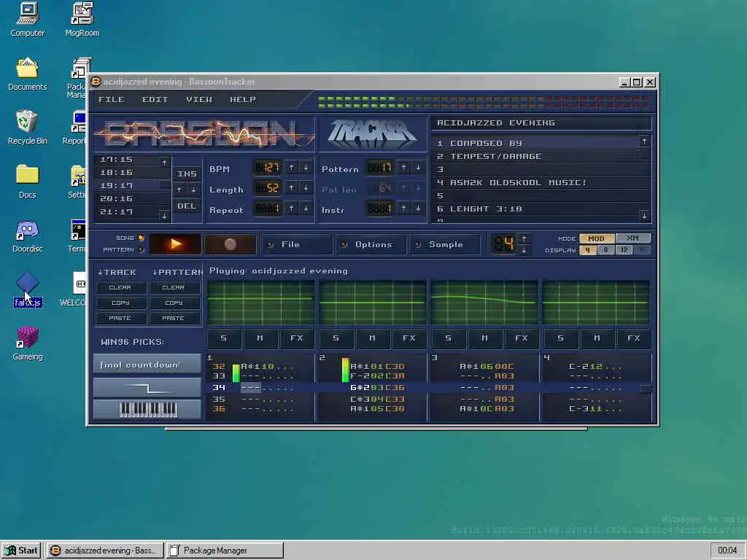Switch to the Sample panel tab
This screenshot has height=560, width=747.
coord(445,244)
